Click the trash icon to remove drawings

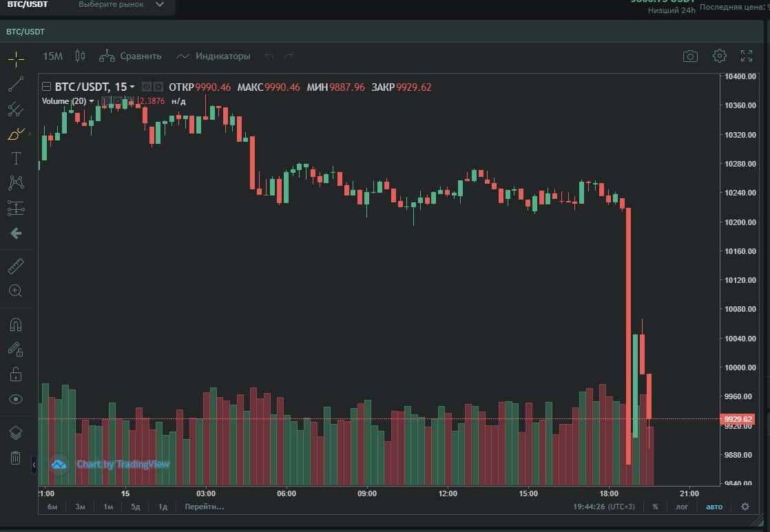[x=16, y=458]
